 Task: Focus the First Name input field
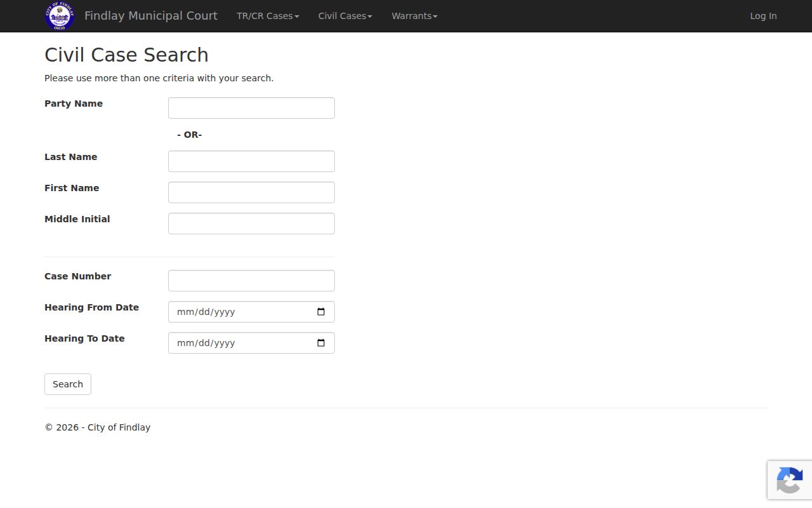(251, 192)
